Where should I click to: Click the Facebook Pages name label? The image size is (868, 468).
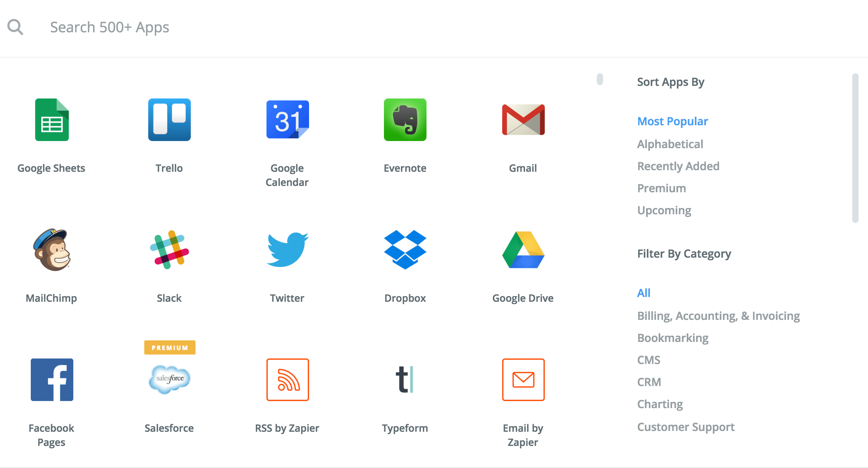tap(51, 435)
